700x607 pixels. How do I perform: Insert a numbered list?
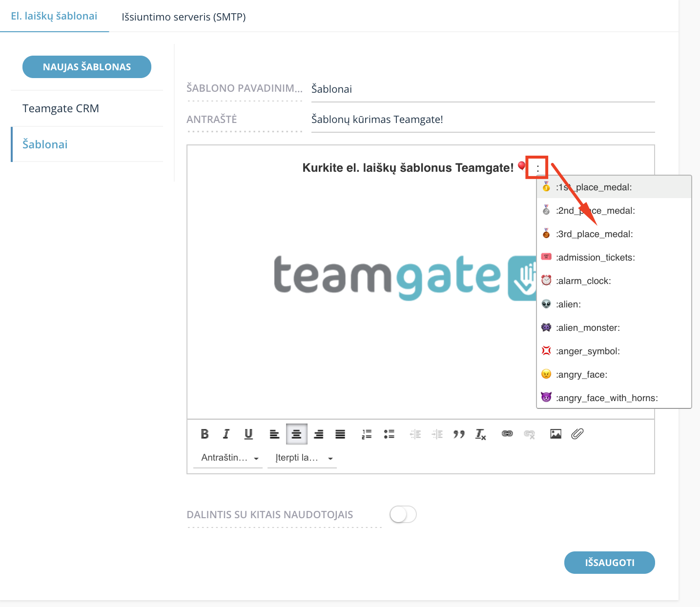pyautogui.click(x=367, y=434)
